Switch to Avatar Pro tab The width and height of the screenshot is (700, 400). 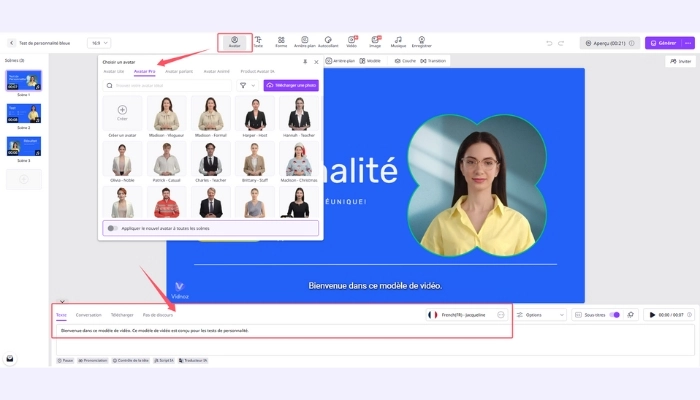tap(145, 71)
